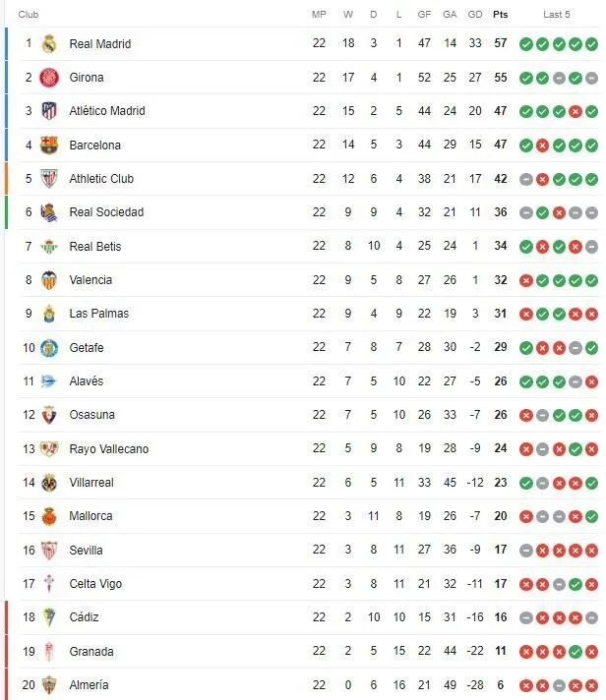Screen dimensions: 606x700
Task: Click Granada's only green win icon
Action: point(576,652)
